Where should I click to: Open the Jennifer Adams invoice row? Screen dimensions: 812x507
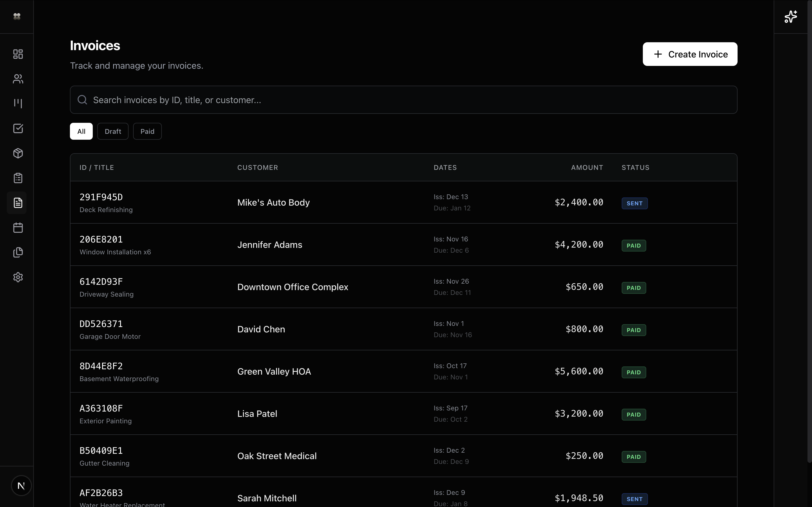pyautogui.click(x=270, y=245)
